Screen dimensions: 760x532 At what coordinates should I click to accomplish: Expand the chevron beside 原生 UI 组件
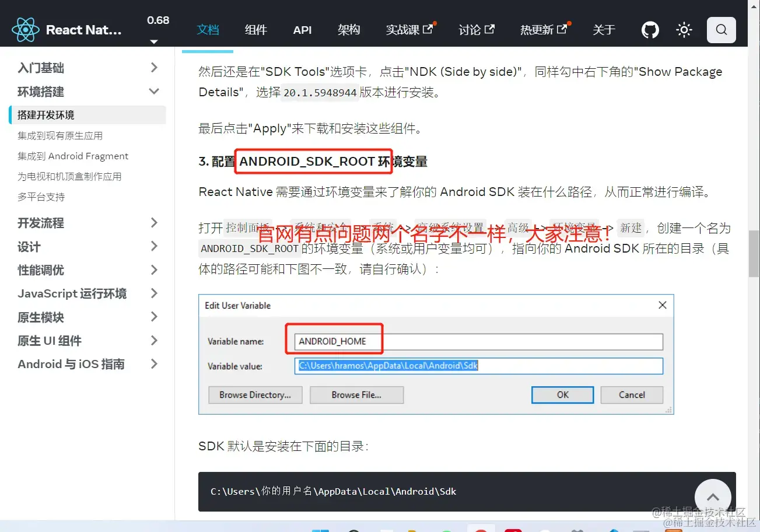[x=154, y=341]
